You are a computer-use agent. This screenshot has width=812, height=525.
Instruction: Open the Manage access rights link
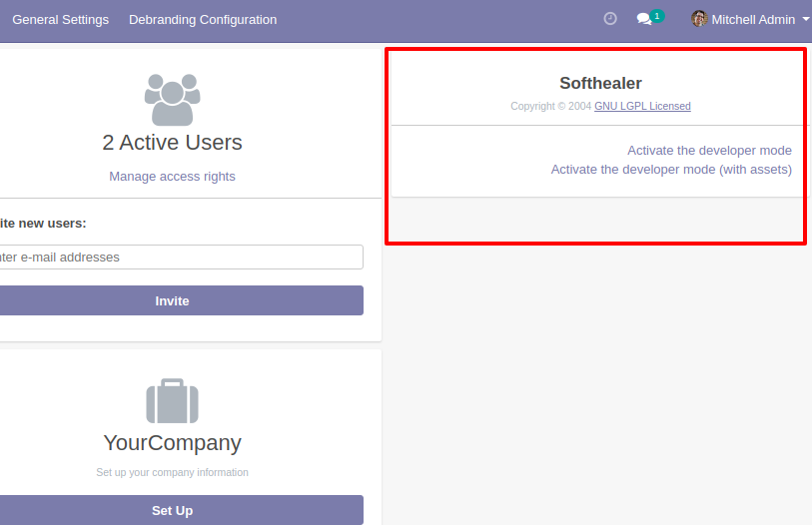pyautogui.click(x=172, y=177)
